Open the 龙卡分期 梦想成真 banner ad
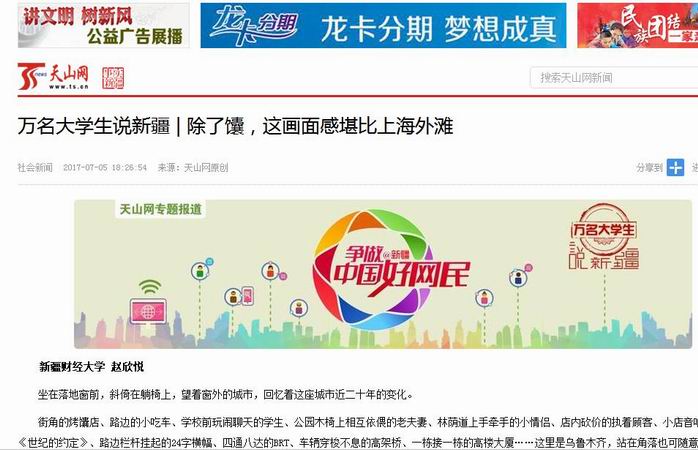 pos(383,25)
